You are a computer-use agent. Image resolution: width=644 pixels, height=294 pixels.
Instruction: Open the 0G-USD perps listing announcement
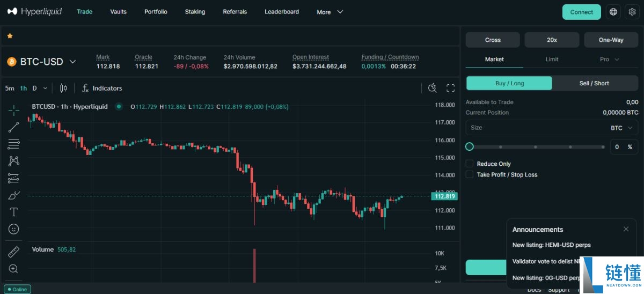[x=546, y=278]
